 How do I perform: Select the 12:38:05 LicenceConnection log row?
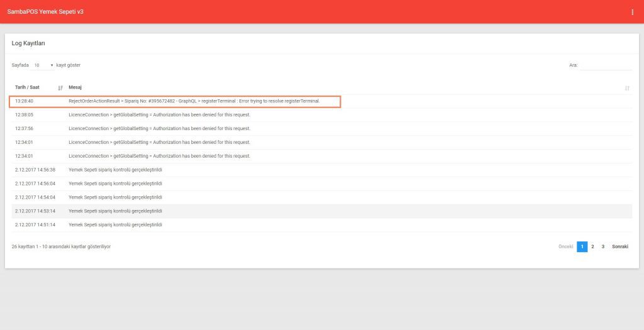click(159, 115)
